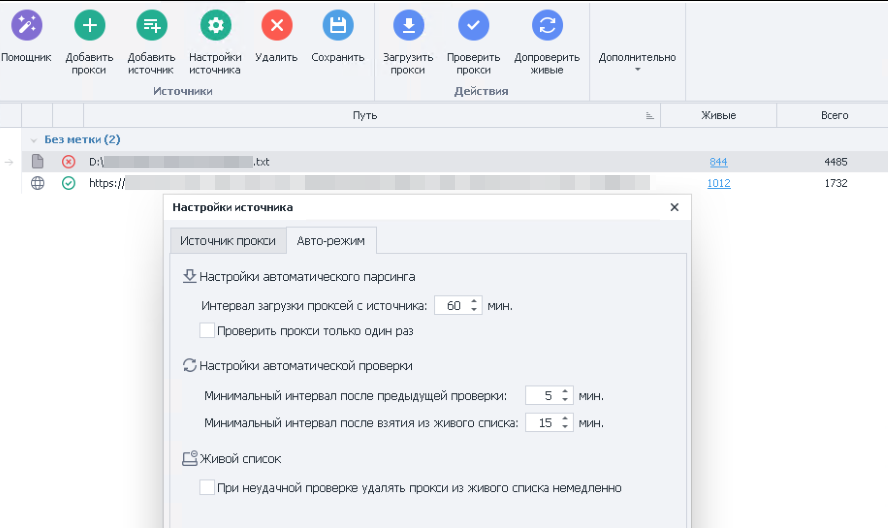Open Настройки источника gear icon
This screenshot has width=888, height=528.
tap(215, 26)
